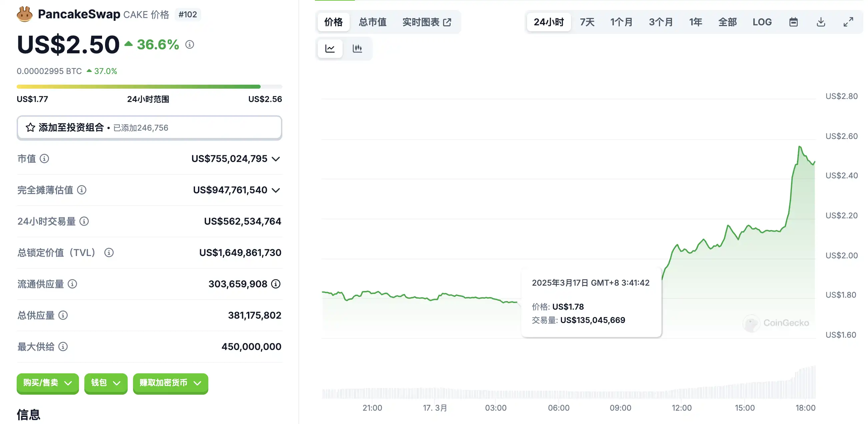
Task: Open the 赚取加密货币 dropdown
Action: coord(171,383)
